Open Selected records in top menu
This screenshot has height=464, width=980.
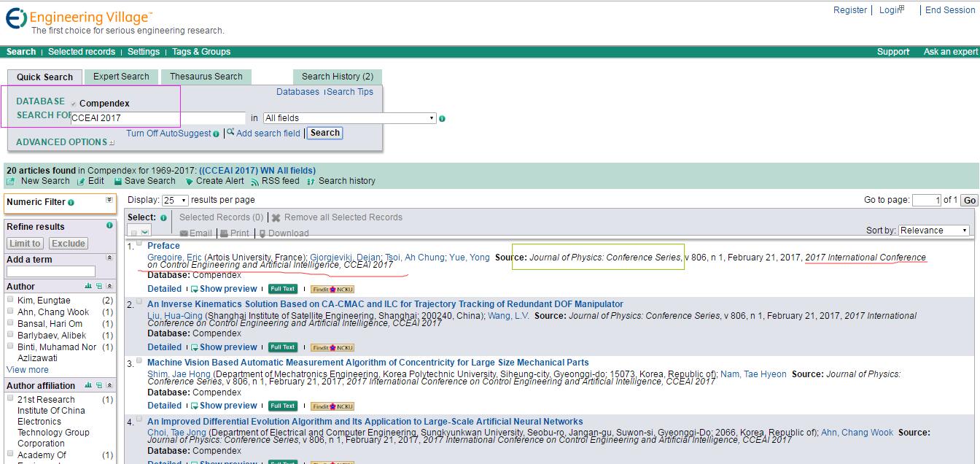82,52
